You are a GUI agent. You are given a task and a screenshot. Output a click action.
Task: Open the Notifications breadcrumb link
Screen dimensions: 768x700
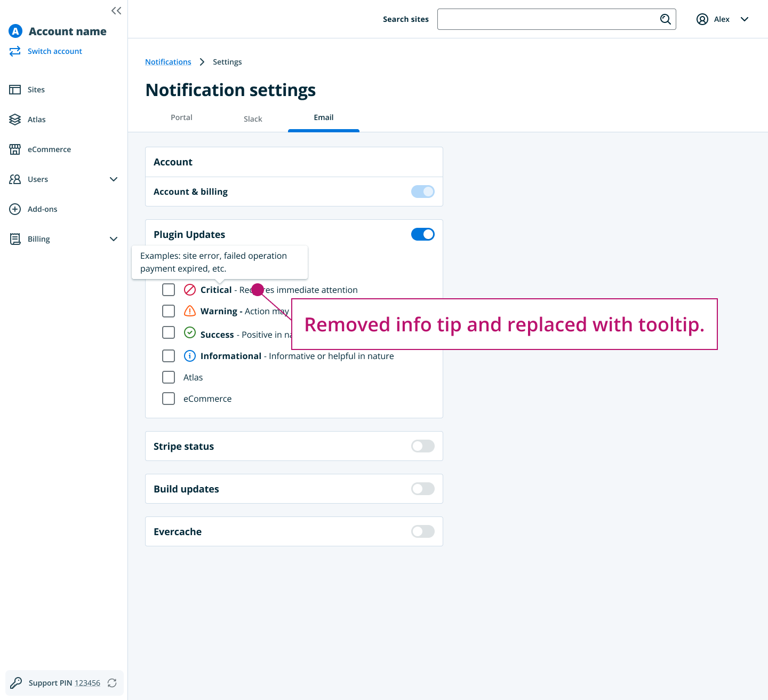168,61
